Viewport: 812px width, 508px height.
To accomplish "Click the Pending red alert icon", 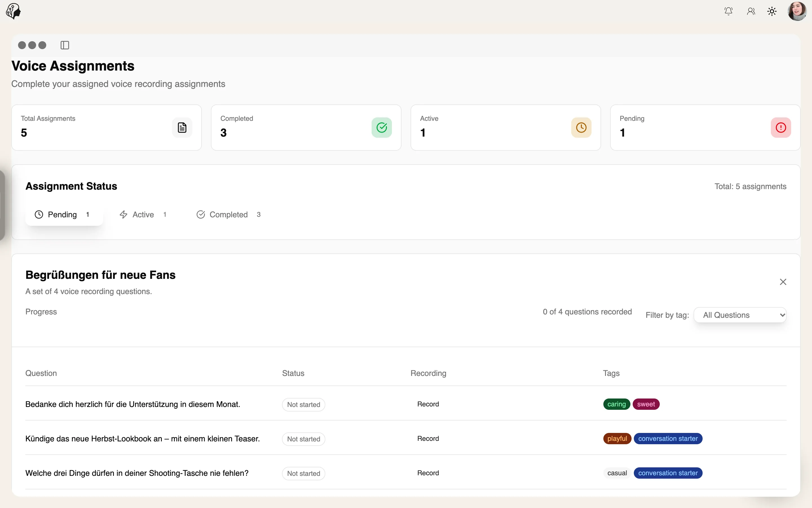I will [x=781, y=128].
